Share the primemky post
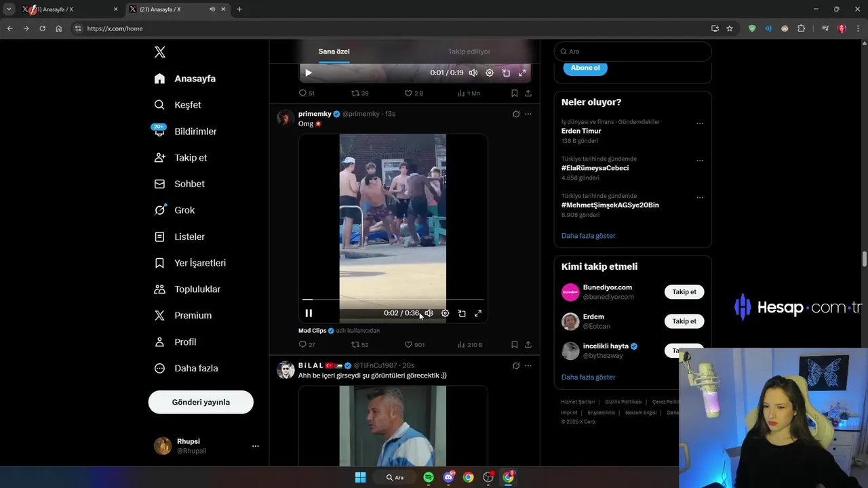The image size is (868, 488). pos(528,344)
